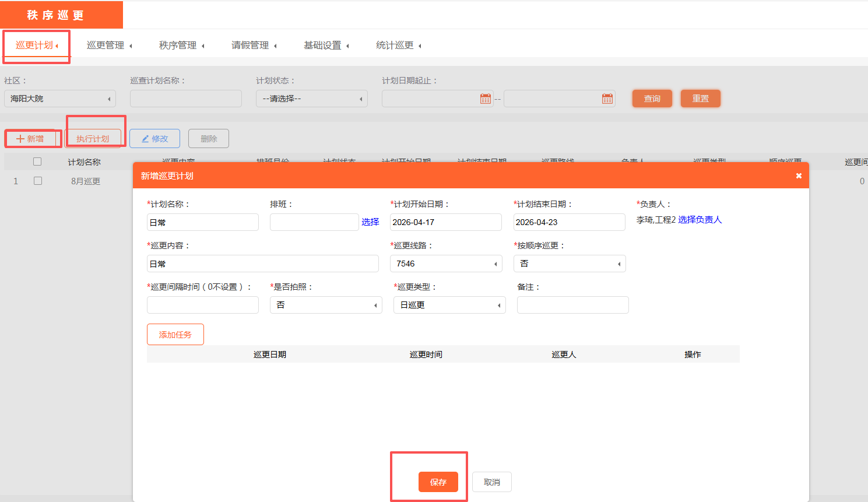Viewport: 868px width, 502px height.
Task: Open the calendar picker for the end date field
Action: (x=607, y=98)
